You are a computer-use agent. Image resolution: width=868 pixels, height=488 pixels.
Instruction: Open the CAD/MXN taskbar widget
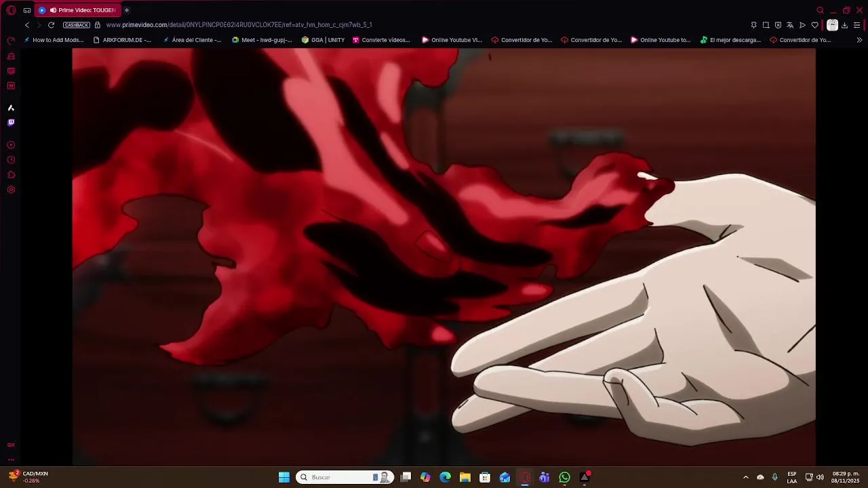28,477
